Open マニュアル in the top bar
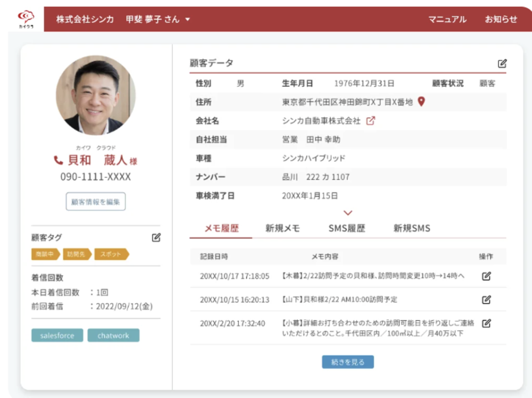The image size is (532, 398). tap(447, 20)
